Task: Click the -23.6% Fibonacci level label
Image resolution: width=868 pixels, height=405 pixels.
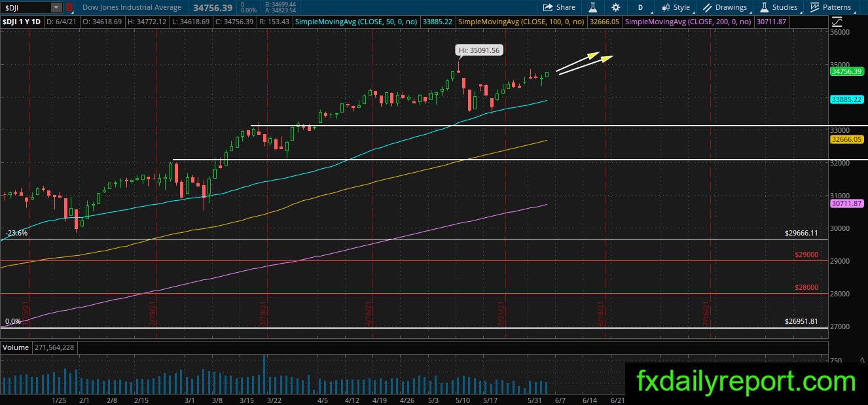Action: point(16,233)
